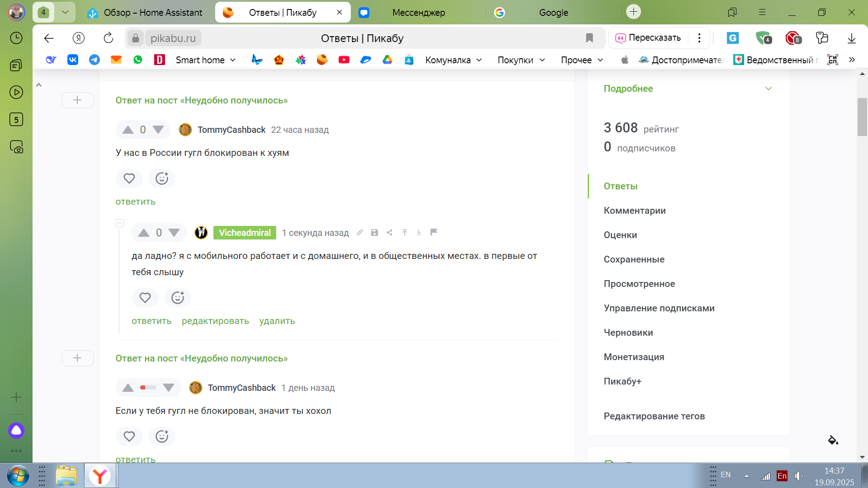
Task: Open YouTube bookmark icon in bookmarks bar
Action: coord(344,60)
